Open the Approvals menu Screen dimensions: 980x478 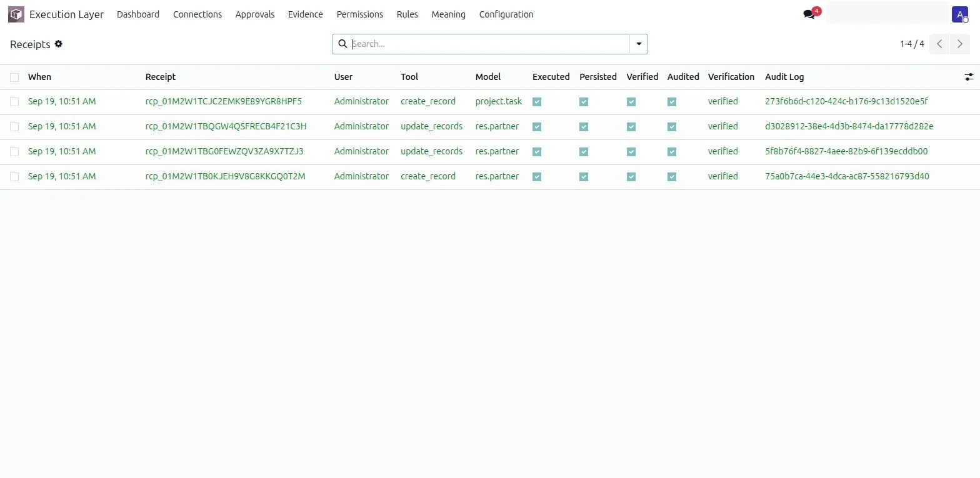[x=255, y=14]
